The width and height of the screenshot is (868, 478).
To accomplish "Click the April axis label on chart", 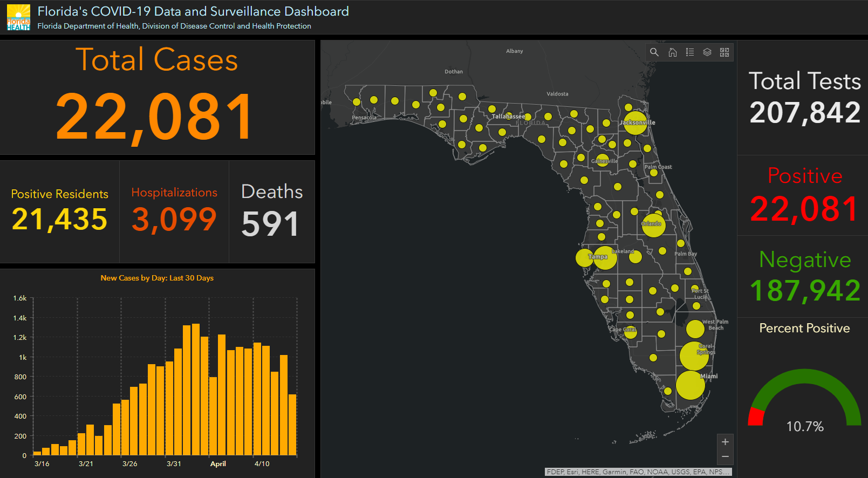I will pyautogui.click(x=218, y=463).
